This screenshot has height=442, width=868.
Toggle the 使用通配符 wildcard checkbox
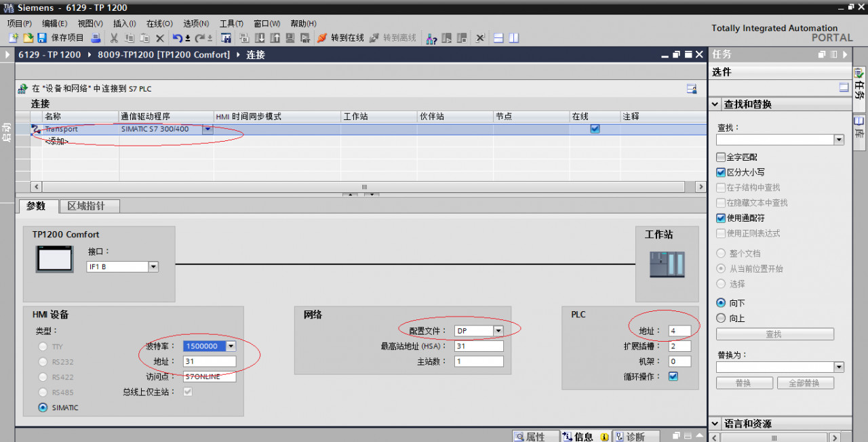(721, 218)
